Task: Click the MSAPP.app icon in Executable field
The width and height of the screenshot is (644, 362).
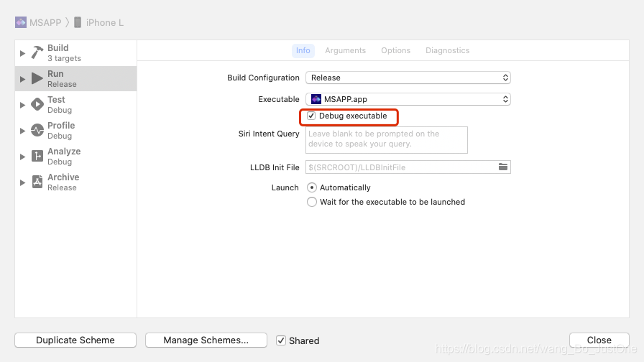Action: [x=316, y=99]
